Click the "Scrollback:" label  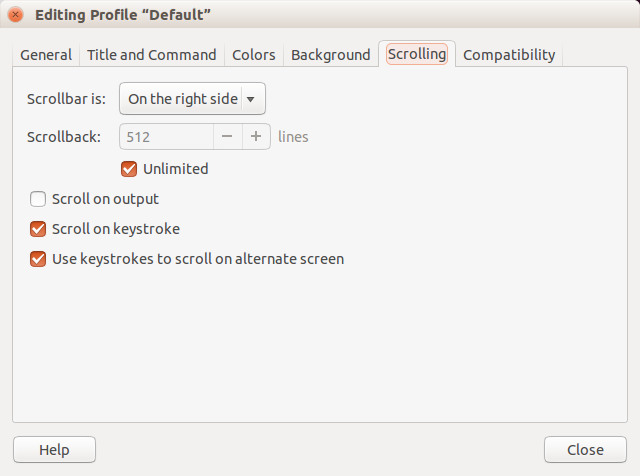click(64, 137)
